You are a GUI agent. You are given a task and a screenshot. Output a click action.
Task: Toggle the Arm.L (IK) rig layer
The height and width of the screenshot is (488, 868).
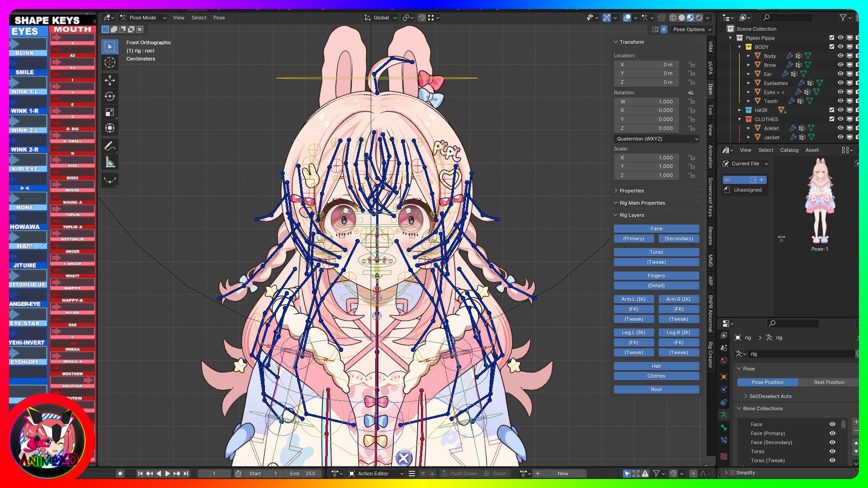(633, 299)
